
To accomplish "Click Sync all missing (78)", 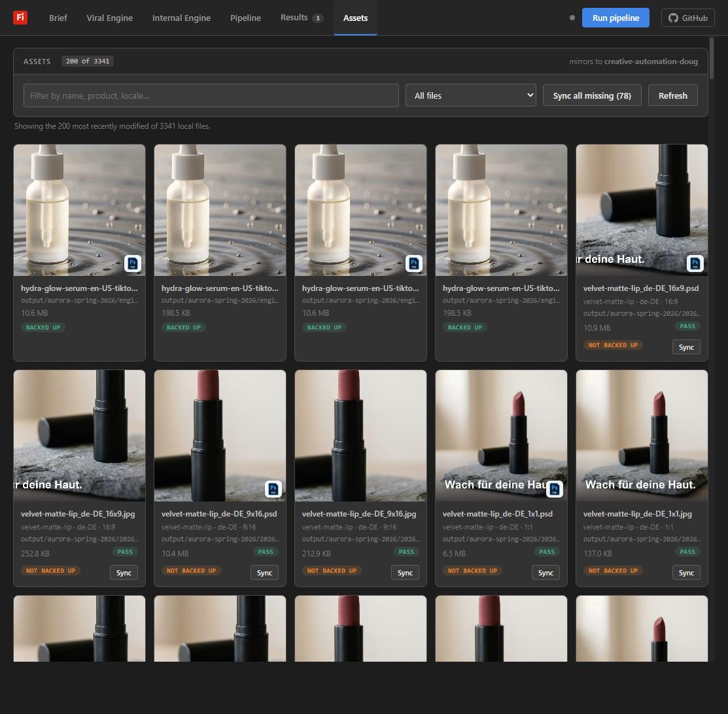I will [x=592, y=95].
